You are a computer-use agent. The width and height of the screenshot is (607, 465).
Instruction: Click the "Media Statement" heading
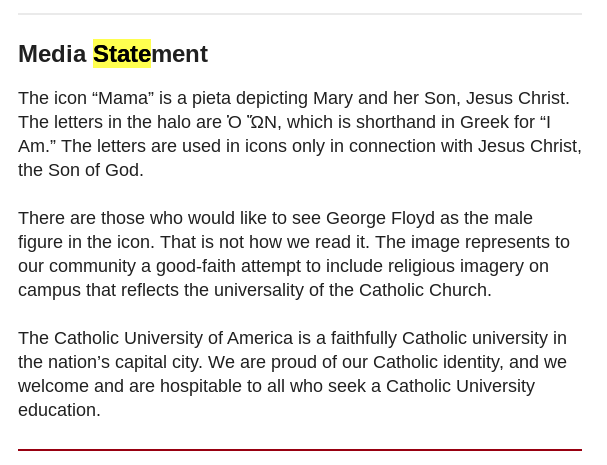pos(113,53)
